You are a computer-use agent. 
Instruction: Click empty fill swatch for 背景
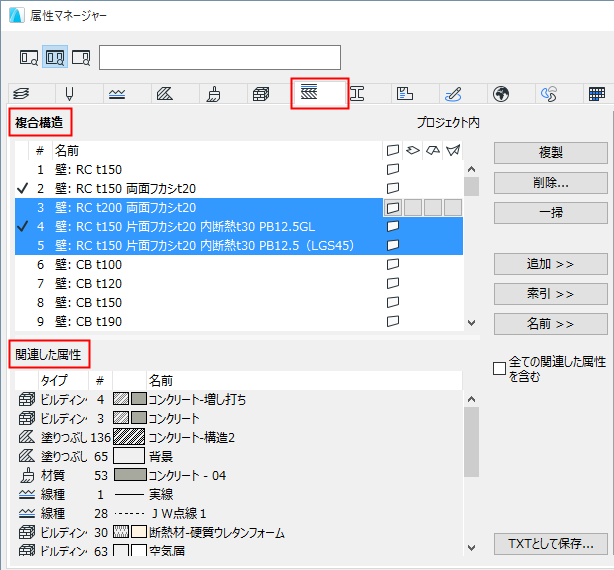click(x=129, y=456)
